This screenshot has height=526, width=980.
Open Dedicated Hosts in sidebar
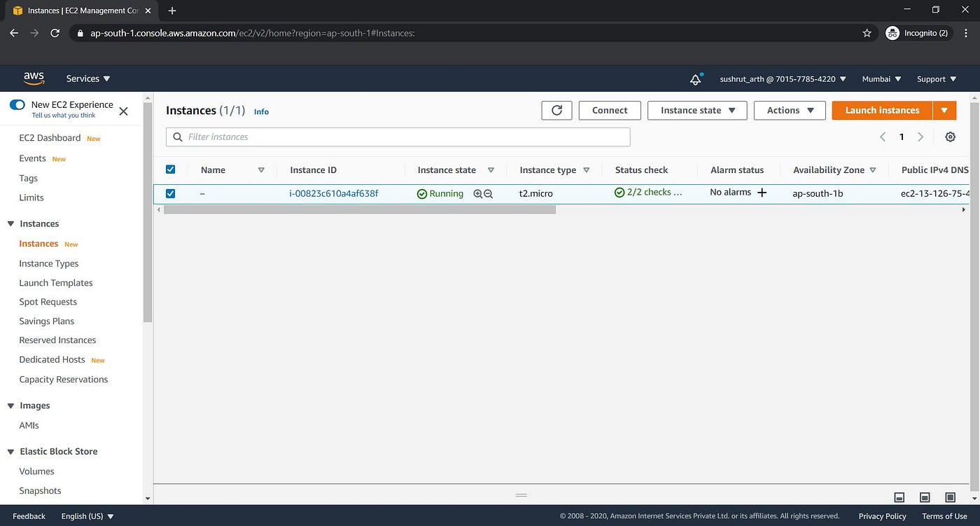52,359
